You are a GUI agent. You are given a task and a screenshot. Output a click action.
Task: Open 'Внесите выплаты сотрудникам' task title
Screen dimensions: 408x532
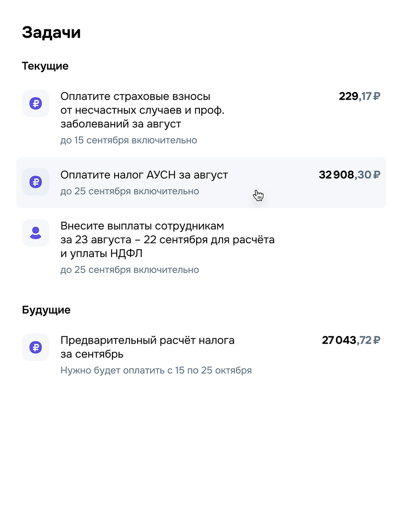[142, 226]
